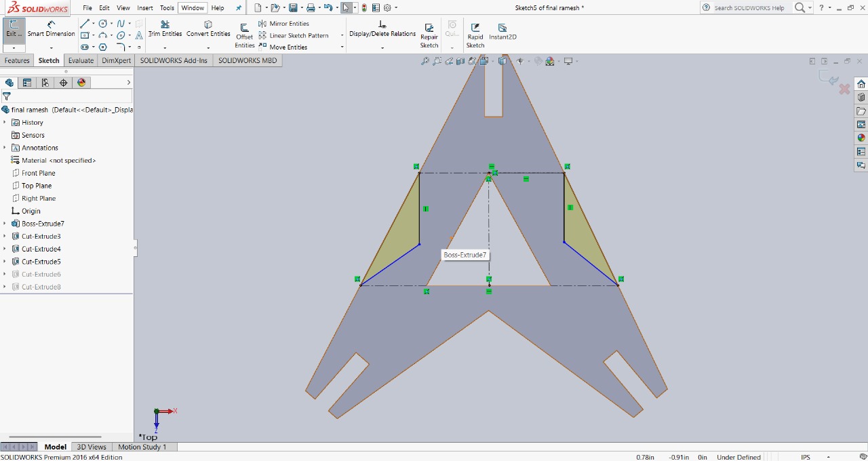This screenshot has width=868, height=461.
Task: Toggle Instant2D
Action: coord(502,31)
